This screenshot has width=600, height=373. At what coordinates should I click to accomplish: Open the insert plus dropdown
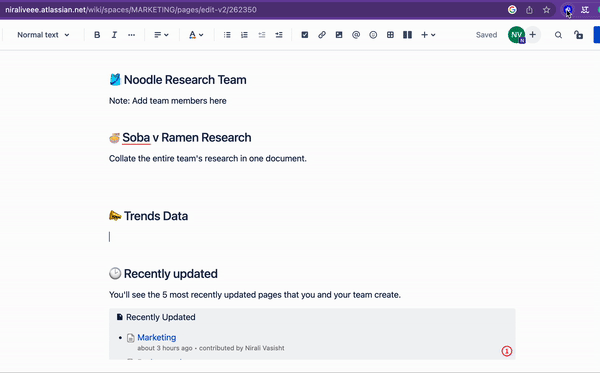pyautogui.click(x=428, y=35)
